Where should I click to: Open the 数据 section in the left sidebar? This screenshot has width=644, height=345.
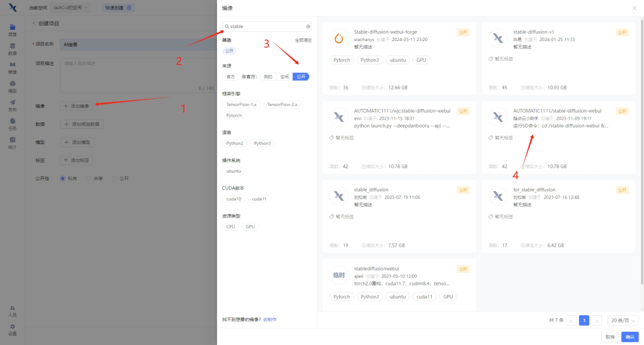[x=13, y=49]
